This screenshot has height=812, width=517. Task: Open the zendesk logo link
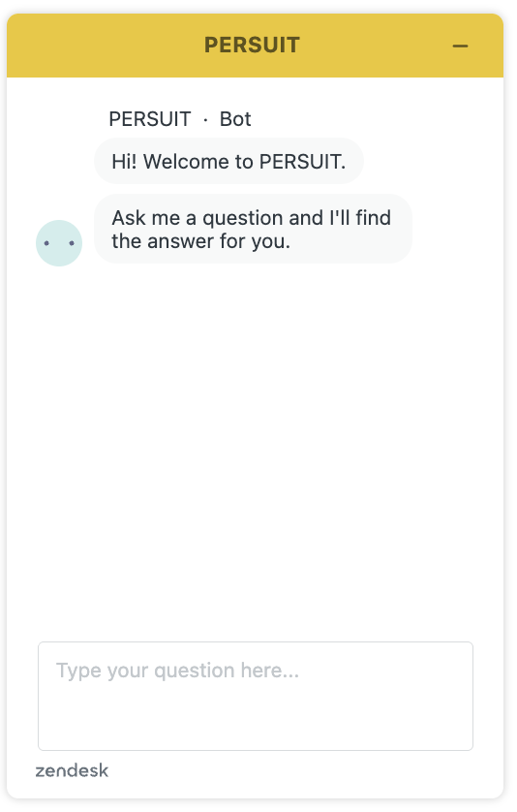tap(72, 770)
